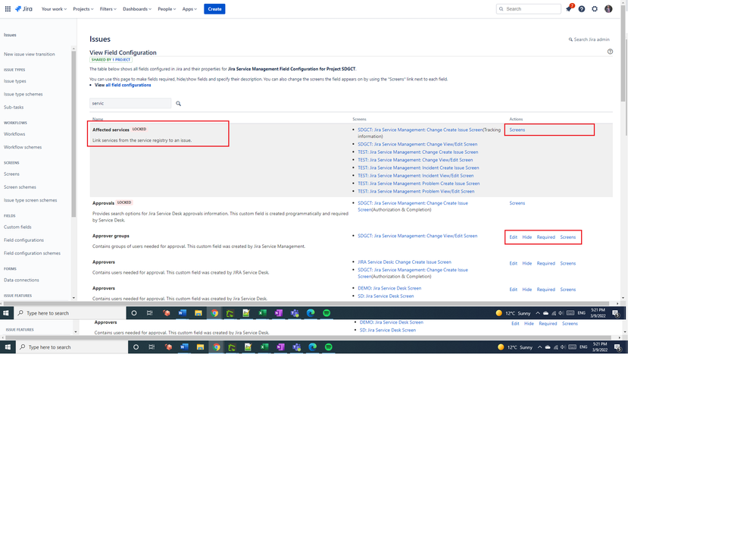Click the magnifier icon beside the 'servic' filter
The height and width of the screenshot is (533, 756).
178,103
